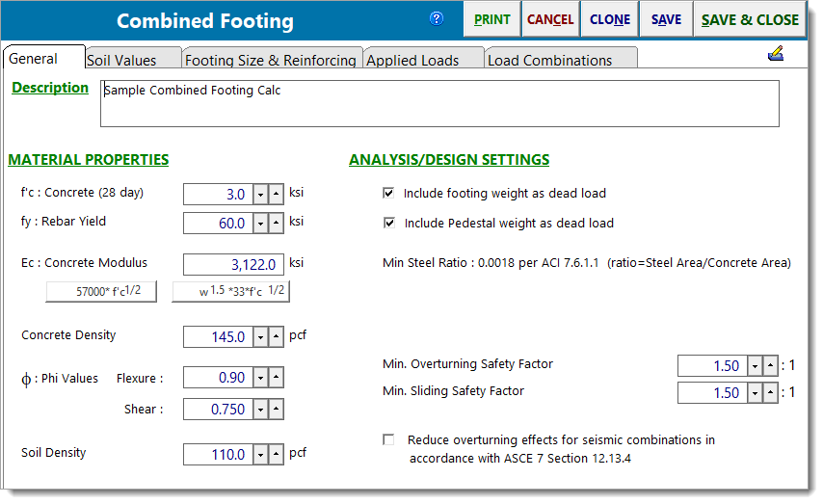823x504 pixels.
Task: Decrease Flexure phi value with down arrow
Action: pos(260,378)
